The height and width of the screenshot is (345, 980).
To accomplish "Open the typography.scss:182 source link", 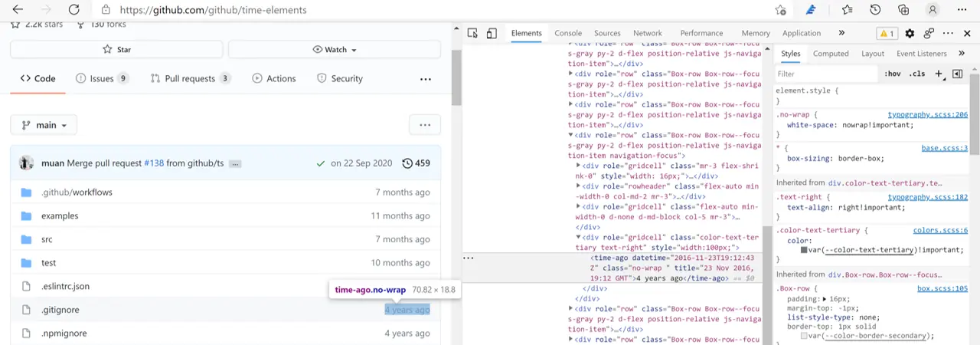I will tap(928, 197).
